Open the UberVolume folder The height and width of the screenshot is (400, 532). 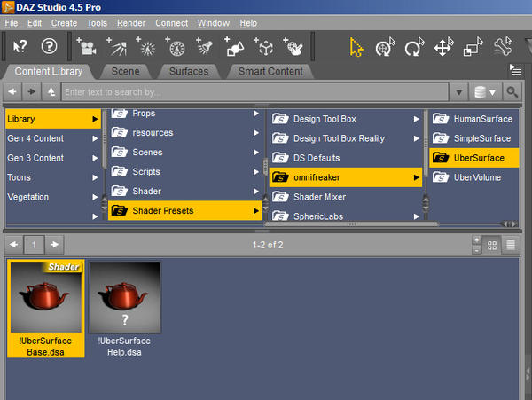[474, 177]
